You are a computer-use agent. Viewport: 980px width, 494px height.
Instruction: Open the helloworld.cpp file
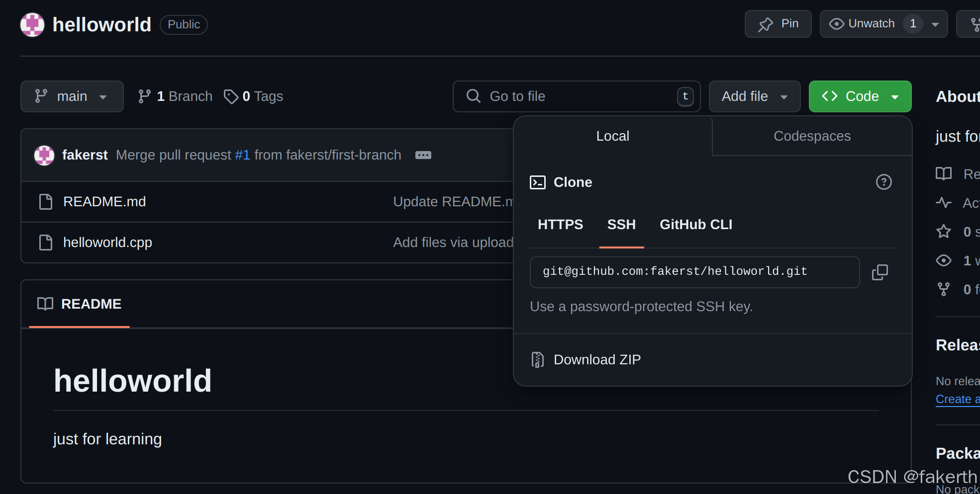[x=107, y=243]
